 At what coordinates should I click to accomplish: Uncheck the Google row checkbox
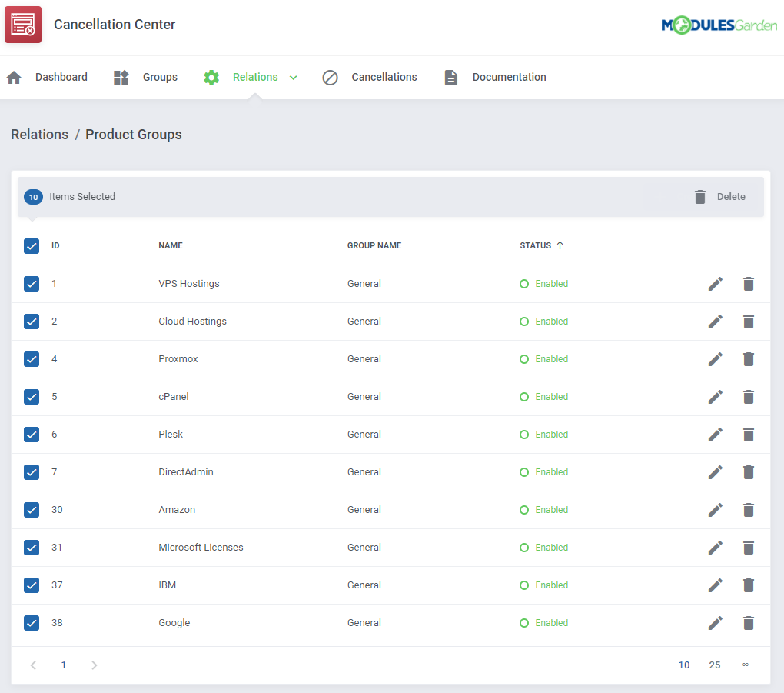[x=32, y=623]
